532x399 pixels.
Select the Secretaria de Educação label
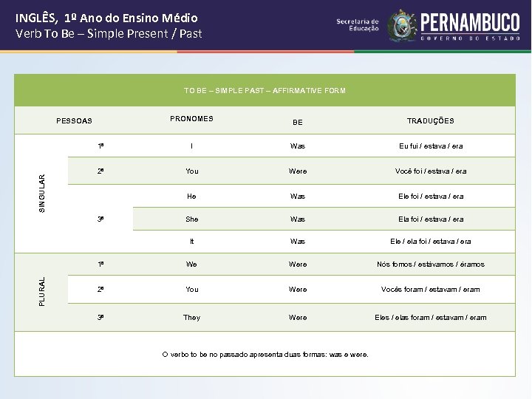click(x=358, y=25)
